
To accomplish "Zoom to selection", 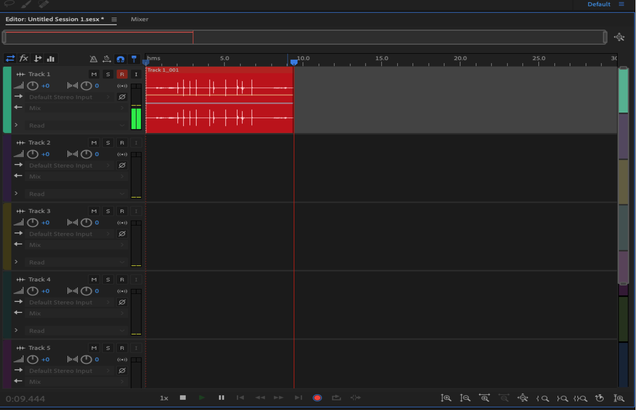I will [580, 398].
